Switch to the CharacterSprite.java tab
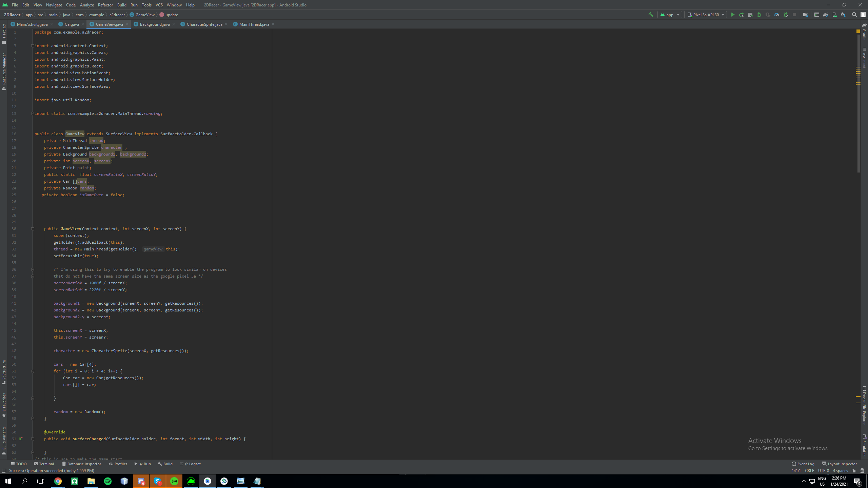Image resolution: width=868 pixels, height=488 pixels. coord(204,24)
